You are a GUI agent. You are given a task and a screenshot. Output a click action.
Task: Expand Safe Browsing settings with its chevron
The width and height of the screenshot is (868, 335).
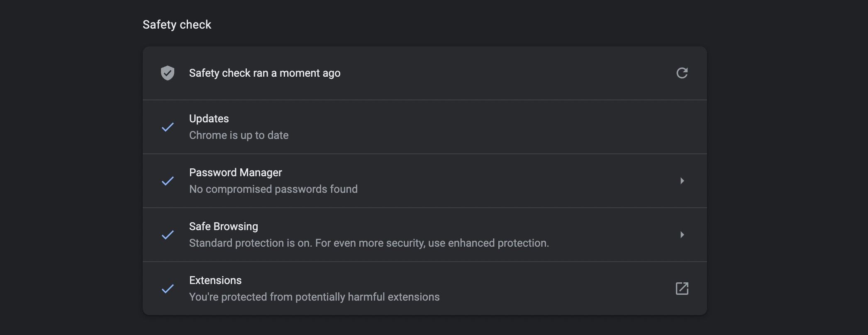[683, 235]
